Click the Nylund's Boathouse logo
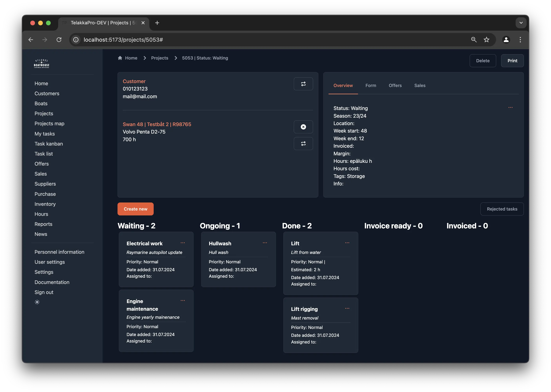Screen dimensions: 551x392 point(41,63)
